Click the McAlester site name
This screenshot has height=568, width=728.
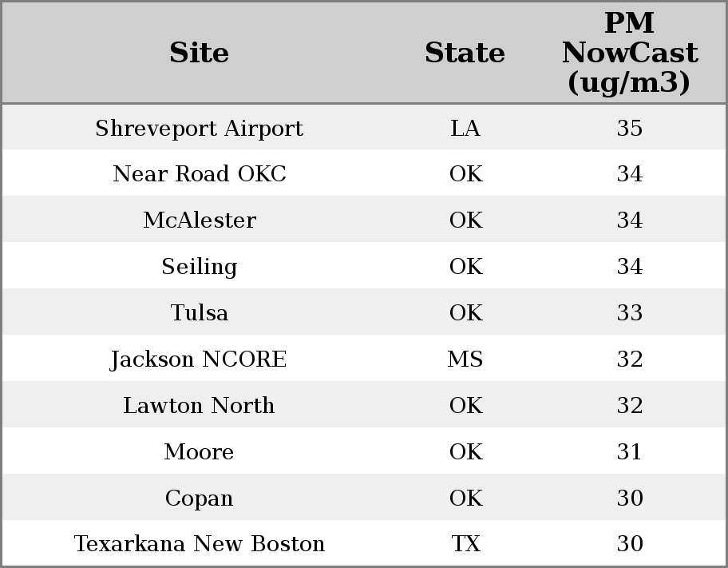click(199, 220)
